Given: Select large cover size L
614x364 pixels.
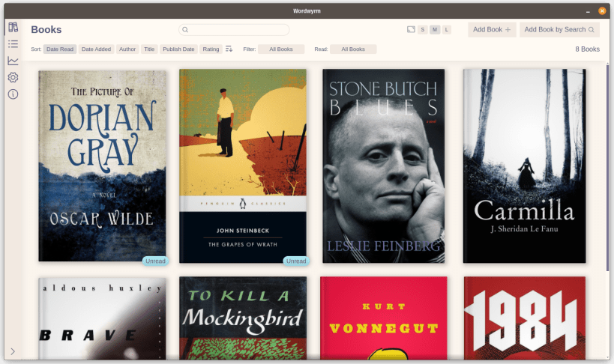Looking at the screenshot, I should pos(446,29).
